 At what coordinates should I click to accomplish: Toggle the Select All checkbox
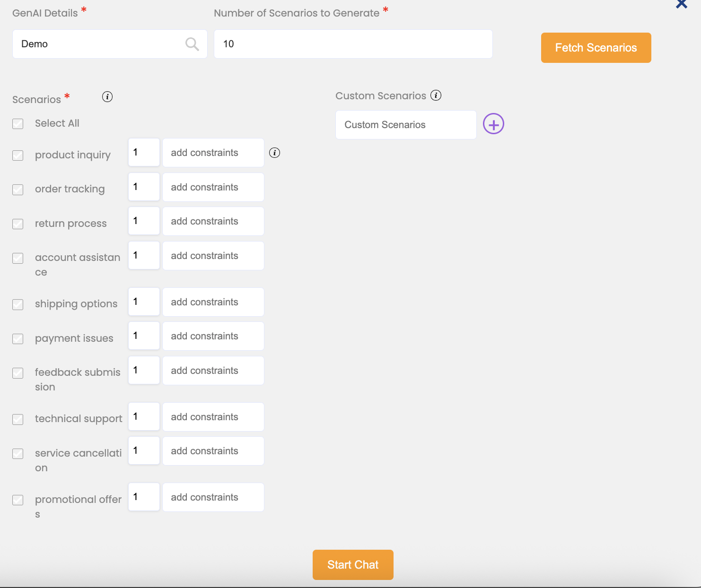click(18, 124)
